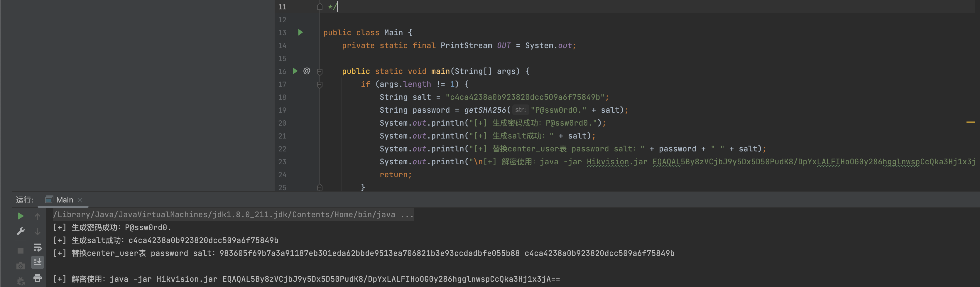Close the Main run tab

pos(80,200)
